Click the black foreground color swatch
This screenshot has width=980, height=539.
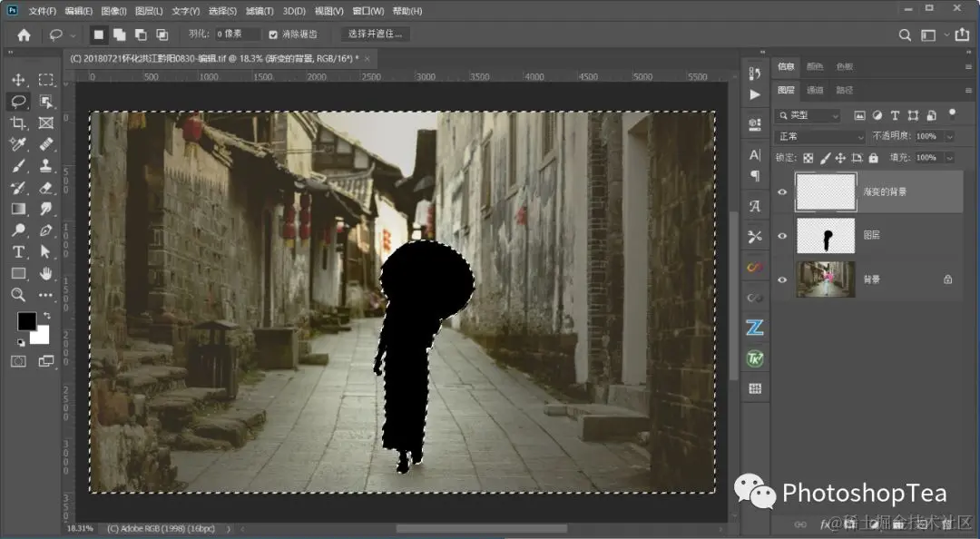coord(26,321)
